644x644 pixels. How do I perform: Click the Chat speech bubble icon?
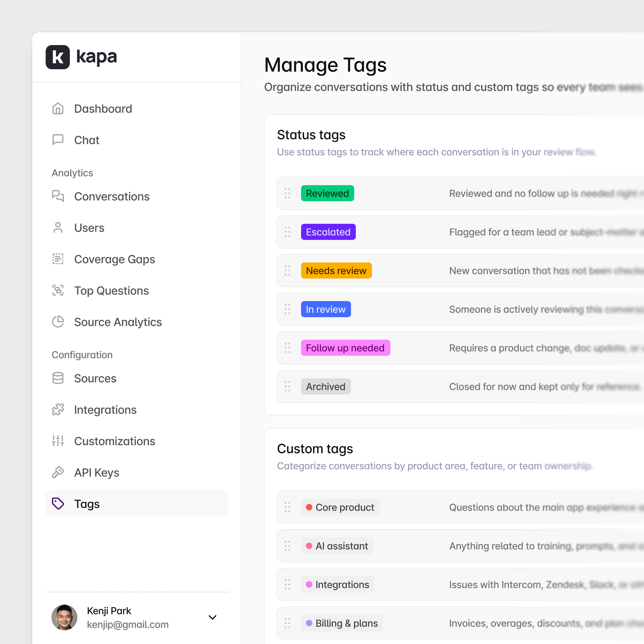[x=58, y=140]
